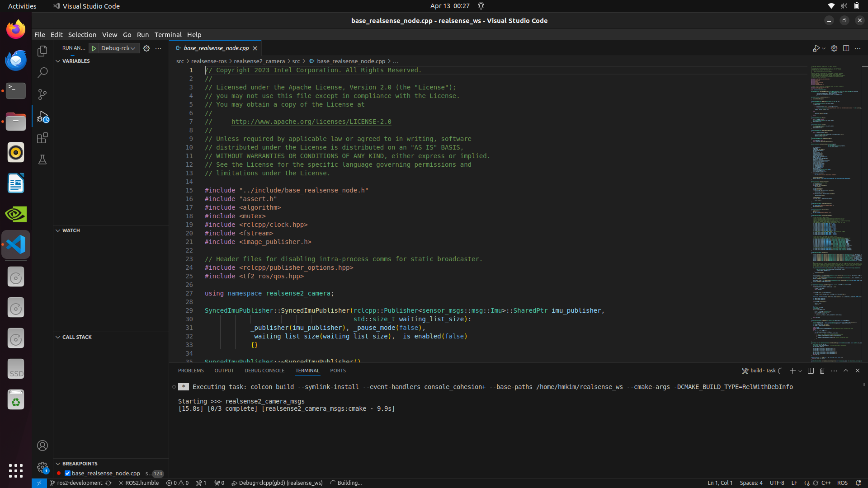Image resolution: width=868 pixels, height=488 pixels.
Task: Open the Search view in the activity bar
Action: (x=42, y=73)
